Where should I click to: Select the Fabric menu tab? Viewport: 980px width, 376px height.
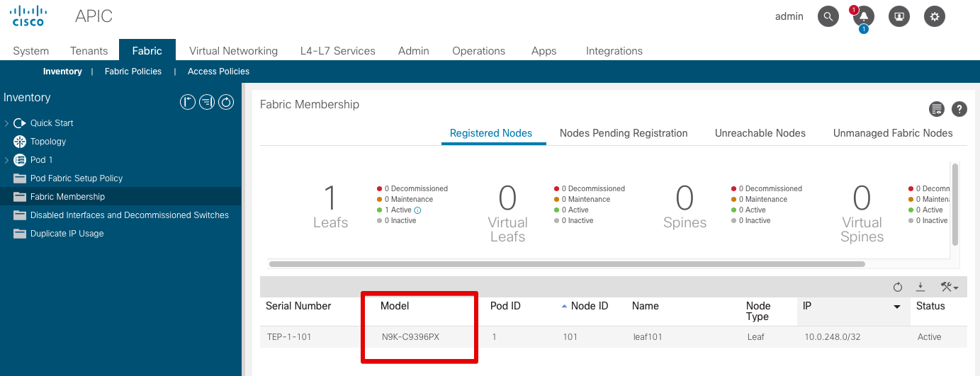pyautogui.click(x=147, y=50)
